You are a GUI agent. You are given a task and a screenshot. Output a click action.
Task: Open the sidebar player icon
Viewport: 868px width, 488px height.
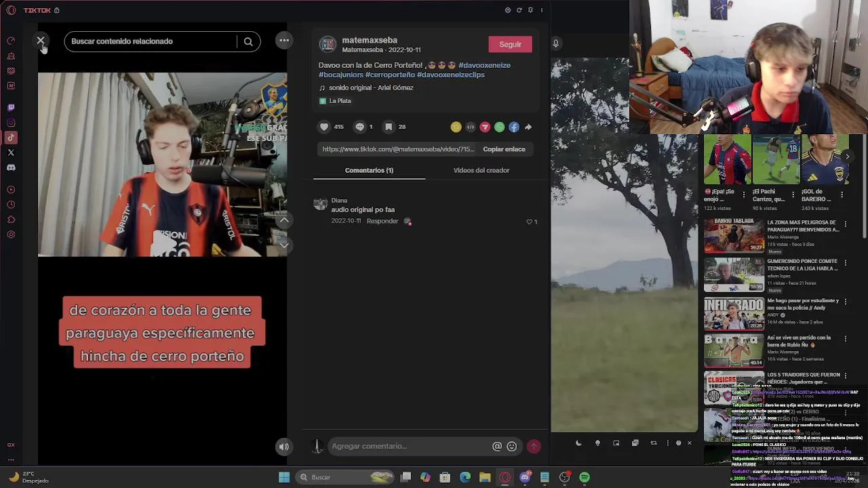[11, 190]
